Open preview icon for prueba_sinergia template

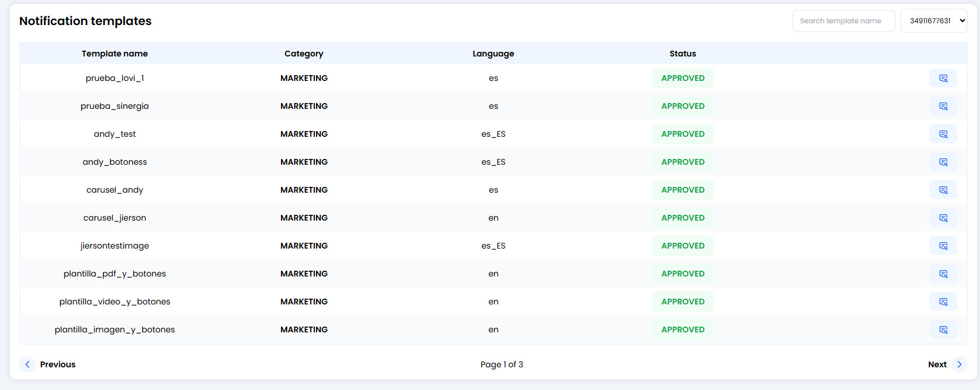(x=943, y=106)
